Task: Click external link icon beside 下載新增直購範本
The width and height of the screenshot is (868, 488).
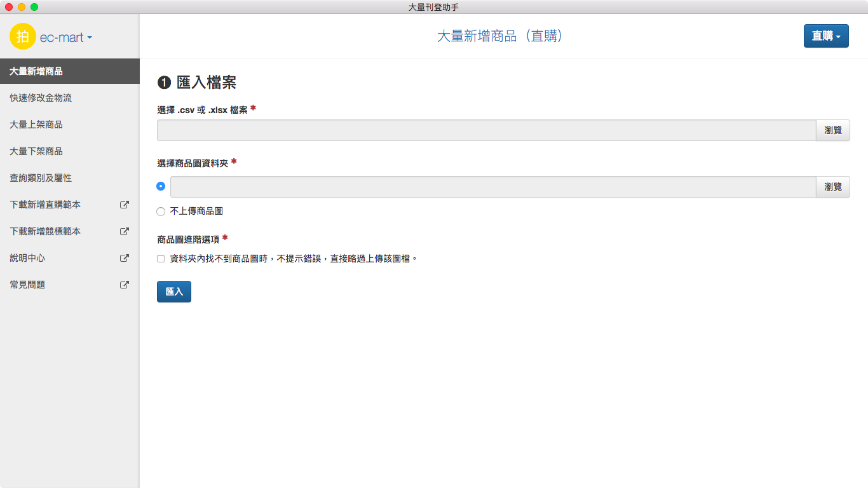Action: point(125,205)
